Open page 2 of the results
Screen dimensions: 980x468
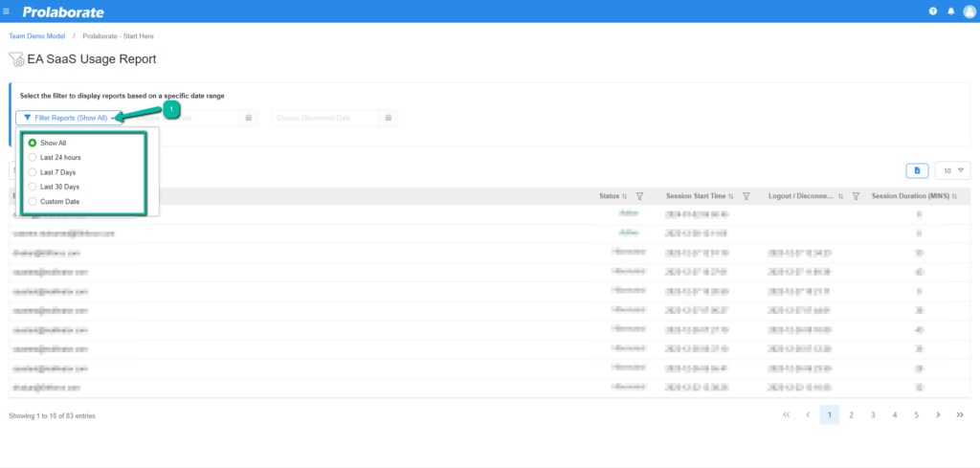pyautogui.click(x=851, y=414)
